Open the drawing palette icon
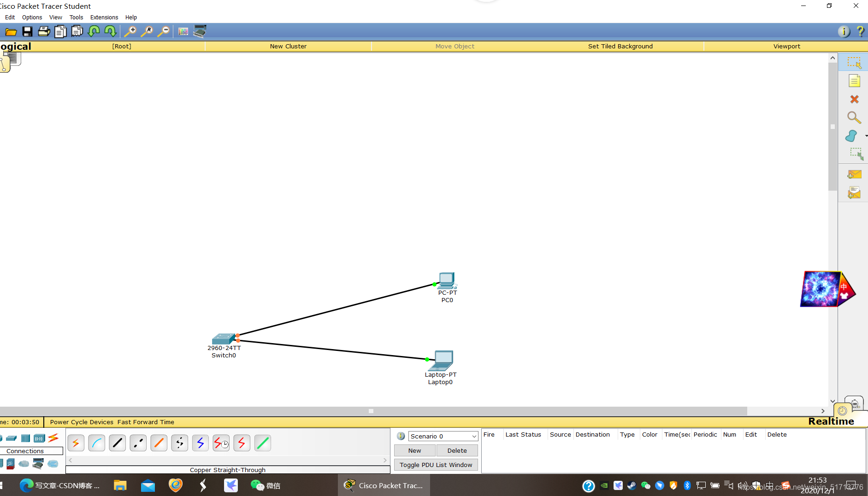Viewport: 868px width, 496px height. [x=183, y=32]
